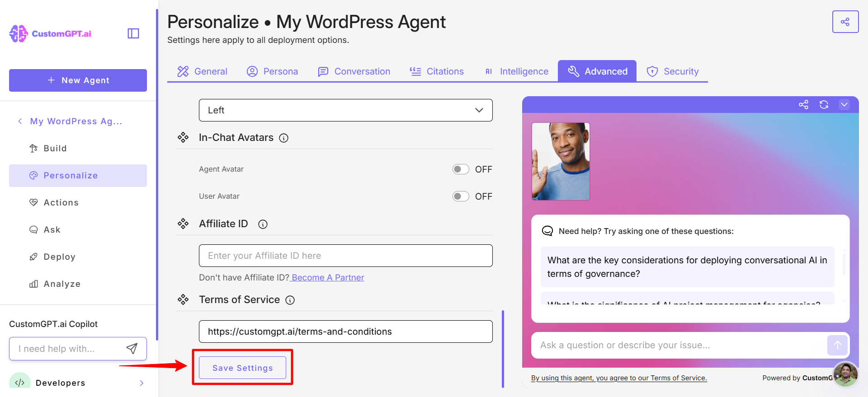The width and height of the screenshot is (868, 397).
Task: Open Personalize in the sidebar
Action: (x=78, y=176)
